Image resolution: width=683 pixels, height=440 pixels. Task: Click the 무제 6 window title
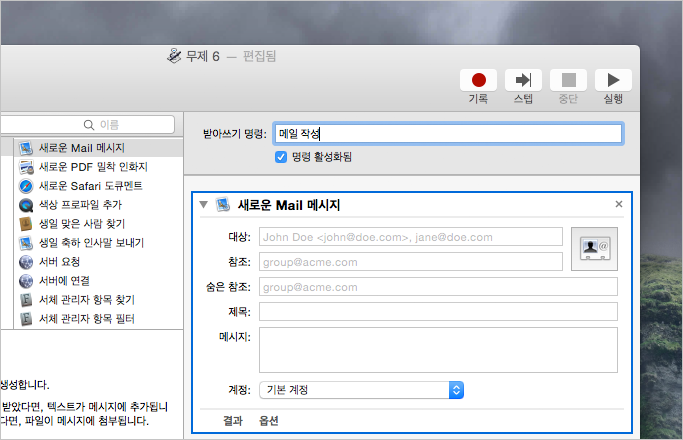tap(203, 56)
